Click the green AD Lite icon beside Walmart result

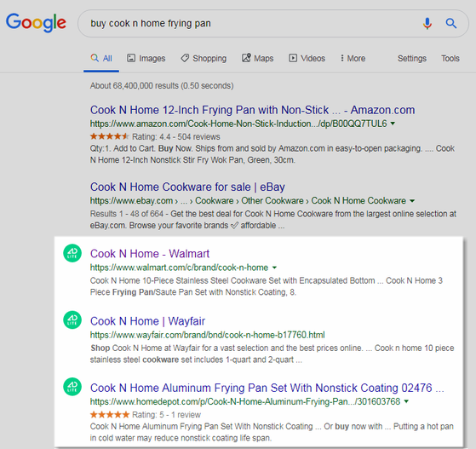72,253
